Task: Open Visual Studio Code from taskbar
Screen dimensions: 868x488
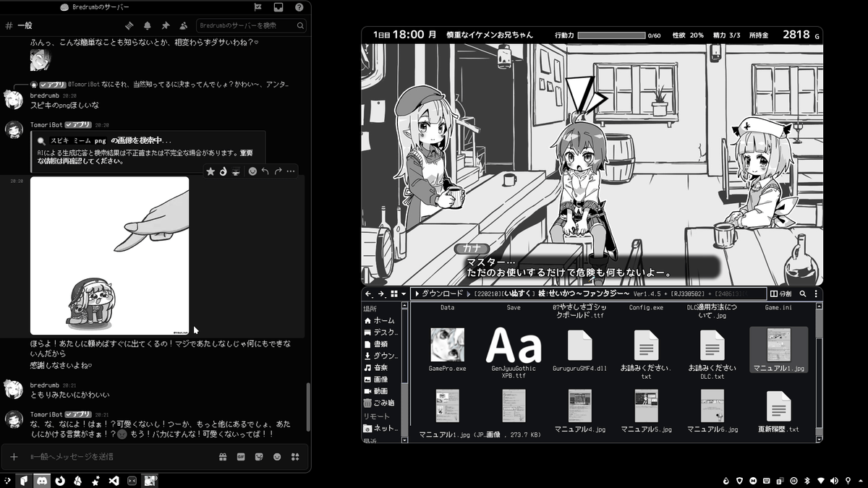Action: (114, 481)
